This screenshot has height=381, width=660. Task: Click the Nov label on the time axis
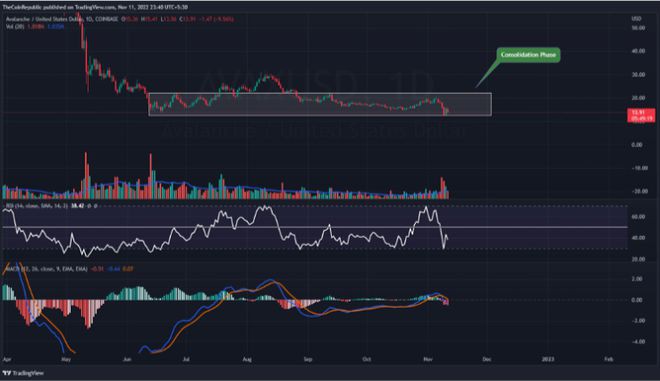point(428,359)
